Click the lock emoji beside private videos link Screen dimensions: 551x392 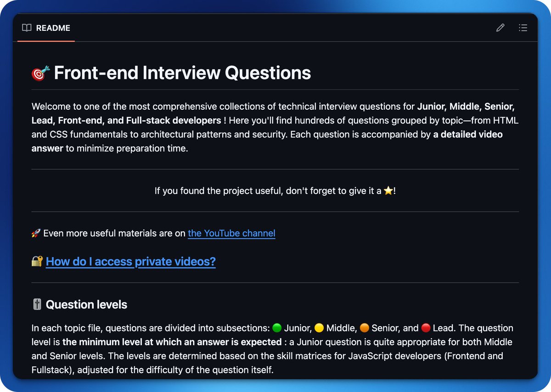(x=37, y=262)
